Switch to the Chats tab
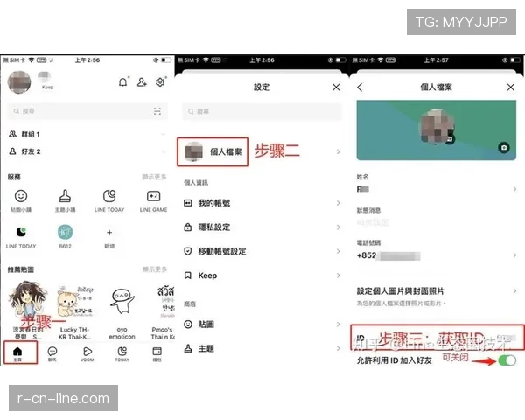The height and width of the screenshot is (420, 525). [x=52, y=354]
